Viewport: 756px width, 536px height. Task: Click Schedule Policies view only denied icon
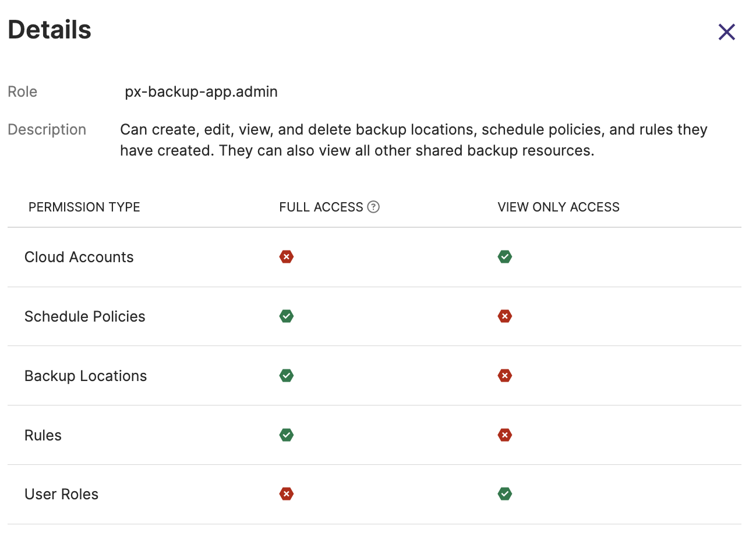point(504,316)
